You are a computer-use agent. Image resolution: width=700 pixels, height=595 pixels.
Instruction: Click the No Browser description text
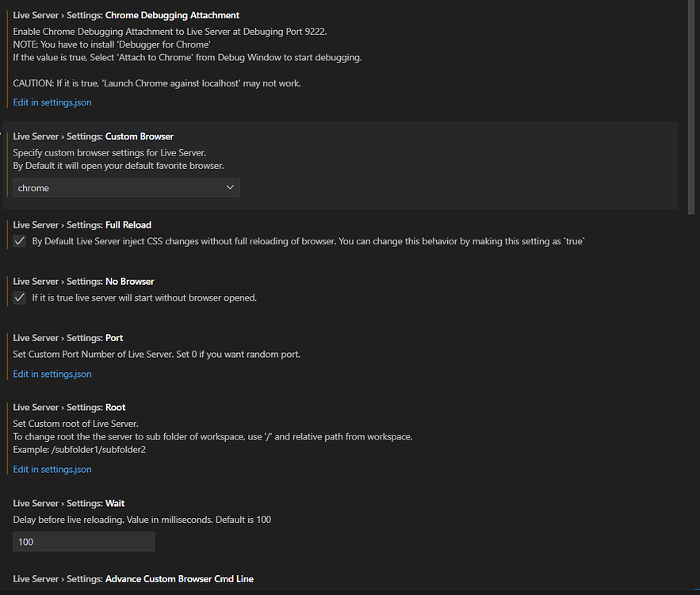(x=144, y=297)
